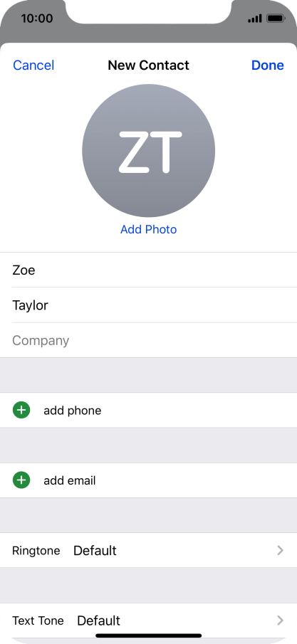
Task: Tap the New Contact title
Action: click(148, 65)
